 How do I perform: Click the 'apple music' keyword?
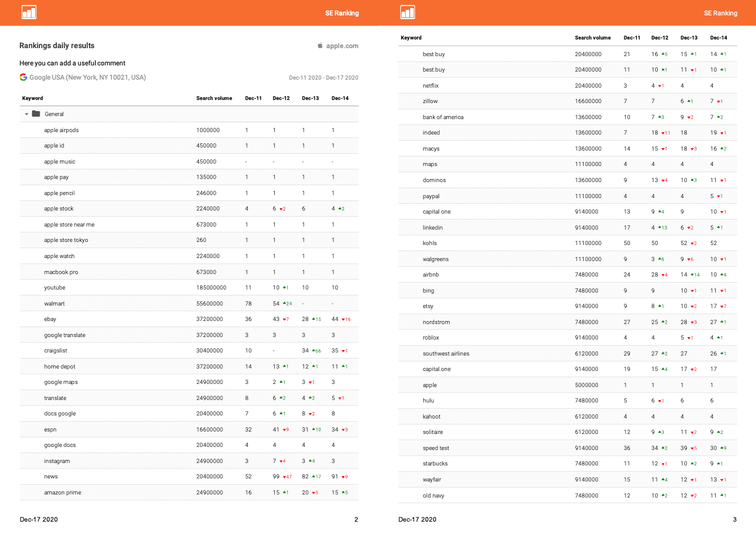point(60,162)
